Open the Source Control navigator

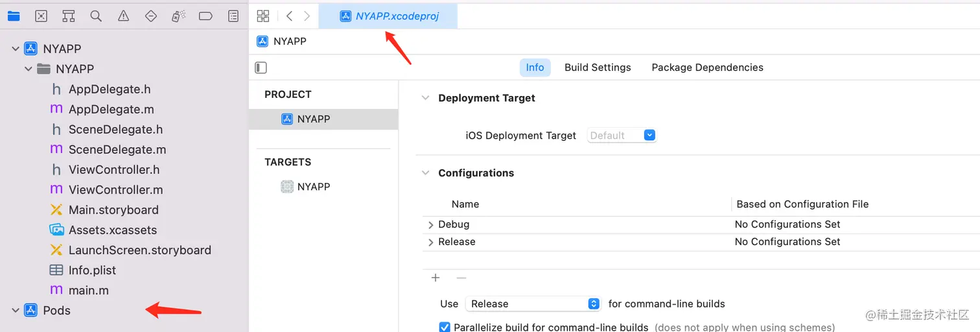pos(41,16)
